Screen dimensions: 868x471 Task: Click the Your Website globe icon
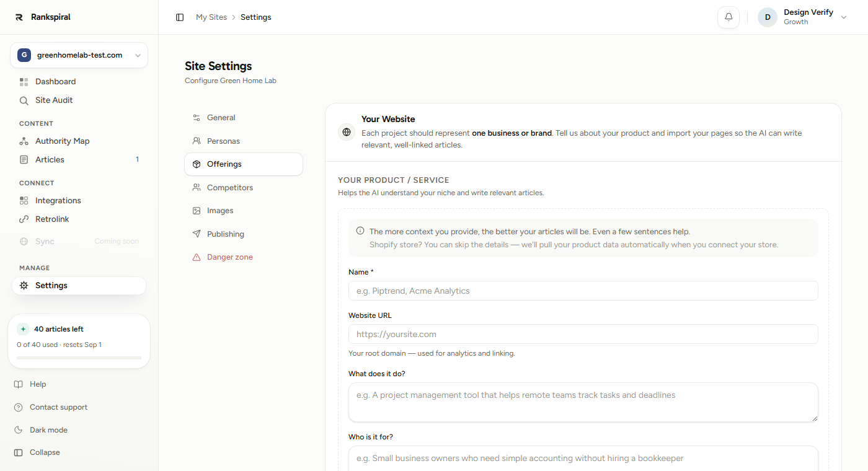coord(347,132)
